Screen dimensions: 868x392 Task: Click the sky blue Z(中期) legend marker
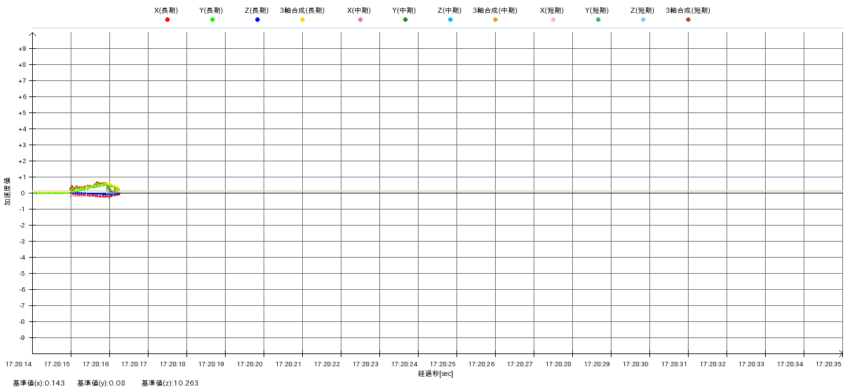[450, 20]
